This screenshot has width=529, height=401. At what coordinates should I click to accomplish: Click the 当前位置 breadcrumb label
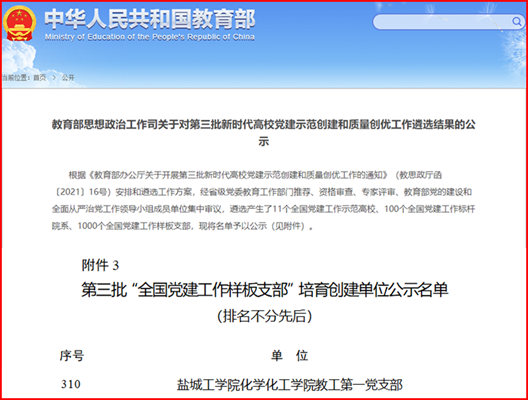(x=17, y=78)
